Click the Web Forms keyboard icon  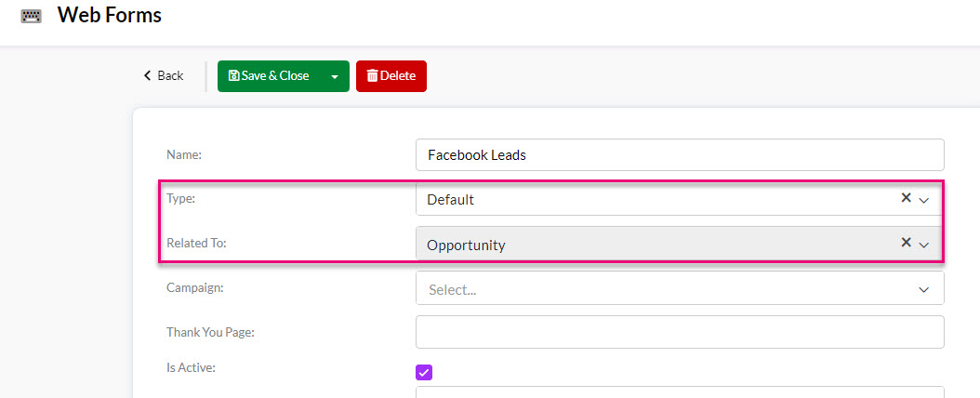(x=31, y=16)
